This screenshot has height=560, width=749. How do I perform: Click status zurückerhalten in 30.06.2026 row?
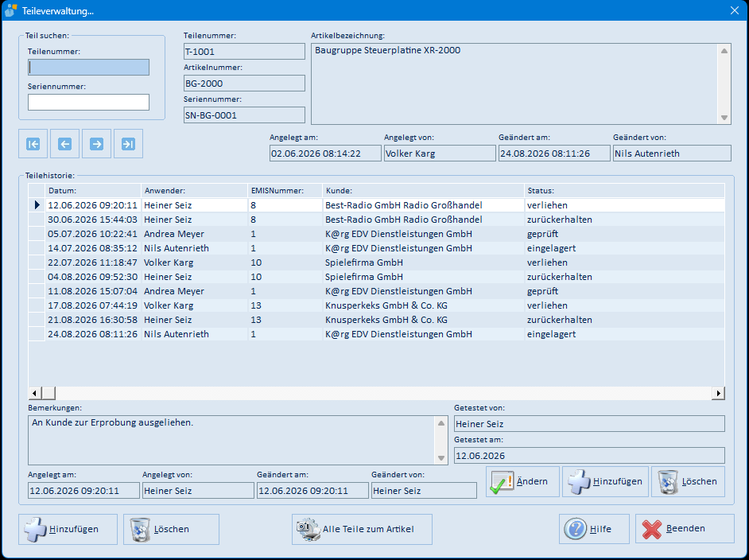click(x=624, y=220)
